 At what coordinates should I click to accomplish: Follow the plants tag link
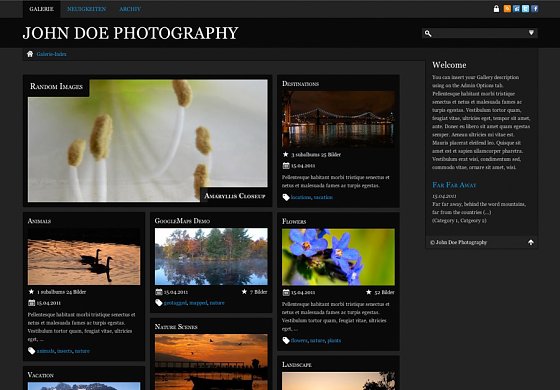(334, 340)
